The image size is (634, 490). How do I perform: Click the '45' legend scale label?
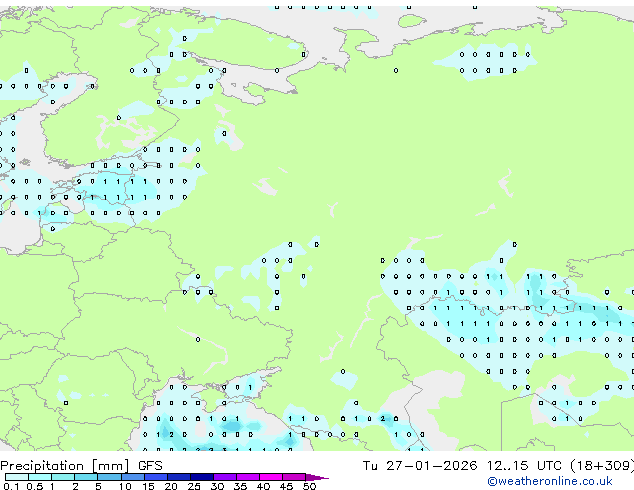pos(286,486)
